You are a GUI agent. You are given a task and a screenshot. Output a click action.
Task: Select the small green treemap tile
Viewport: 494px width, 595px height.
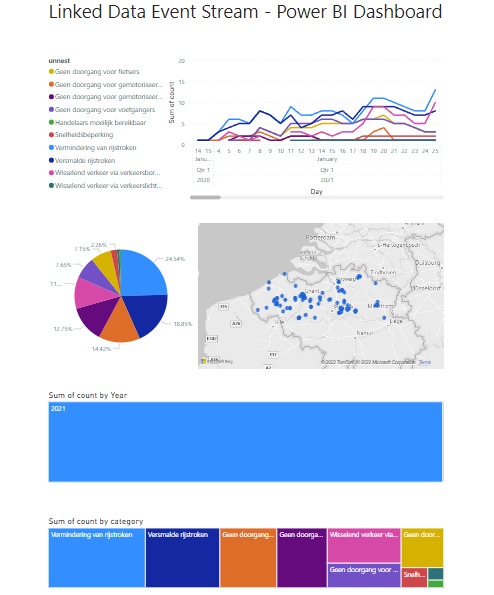[x=436, y=584]
